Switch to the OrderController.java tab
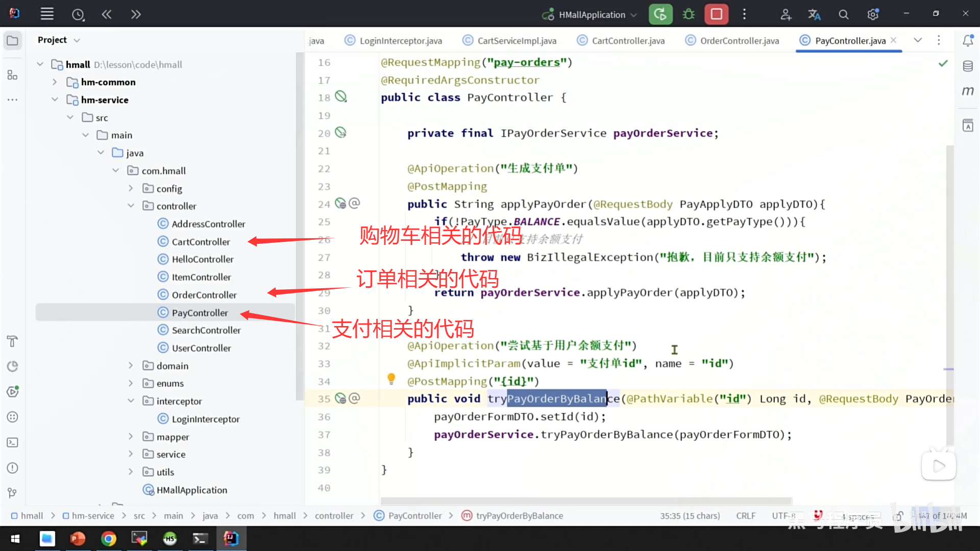 [x=739, y=41]
